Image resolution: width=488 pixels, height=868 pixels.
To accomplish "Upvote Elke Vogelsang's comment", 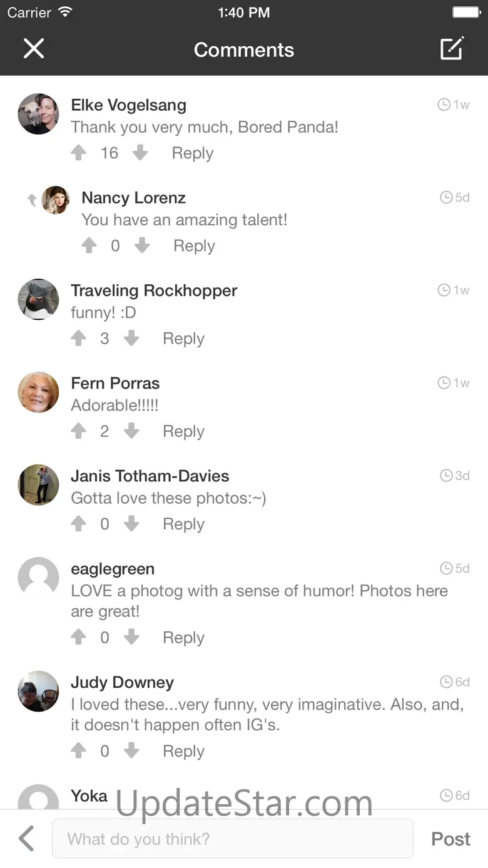I will (x=79, y=153).
